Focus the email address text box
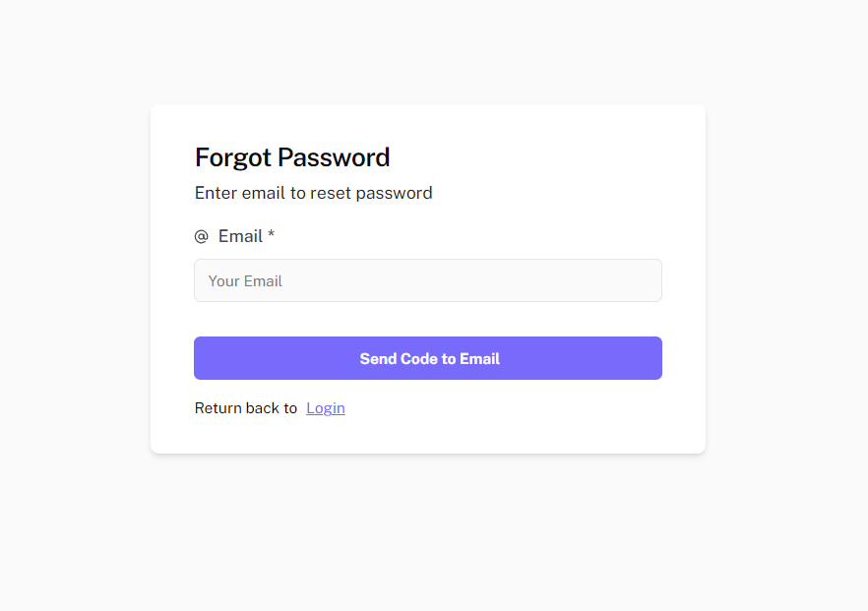Screen dimensions: 868x611 tap(427, 280)
